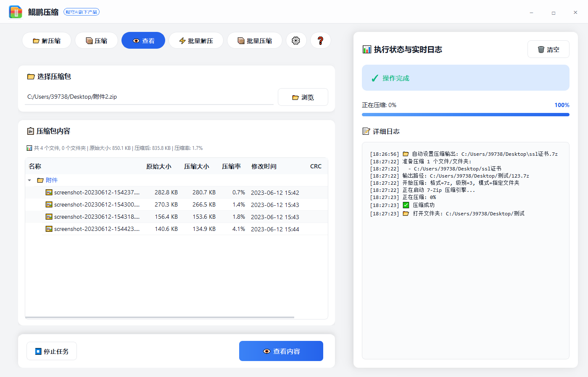This screenshot has height=377, width=588.
Task: Click the 浏览 browse button
Action: [x=303, y=97]
